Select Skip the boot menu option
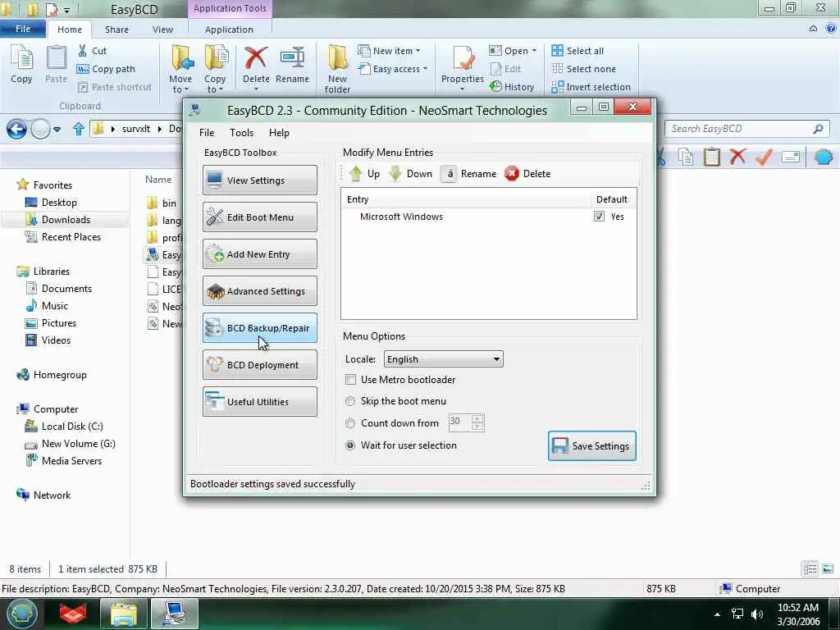840x630 pixels. (x=350, y=401)
